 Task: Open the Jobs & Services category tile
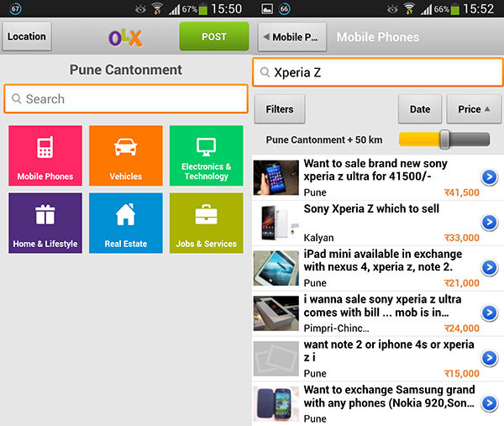[206, 224]
